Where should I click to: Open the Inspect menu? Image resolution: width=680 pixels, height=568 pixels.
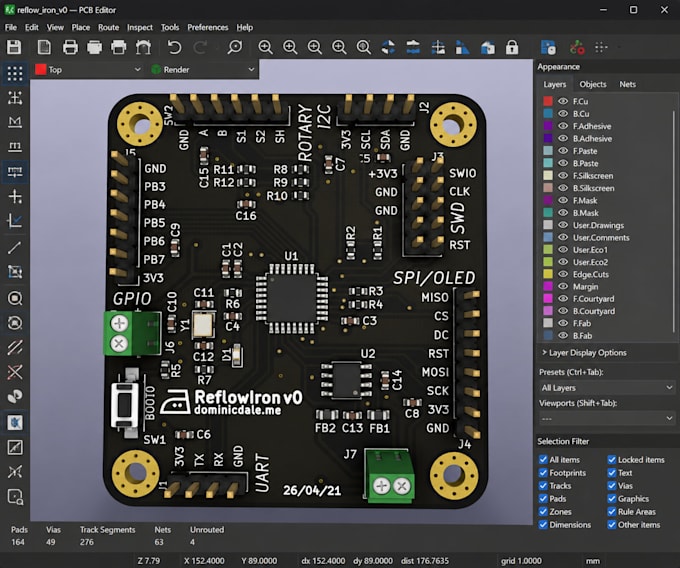pos(140,27)
